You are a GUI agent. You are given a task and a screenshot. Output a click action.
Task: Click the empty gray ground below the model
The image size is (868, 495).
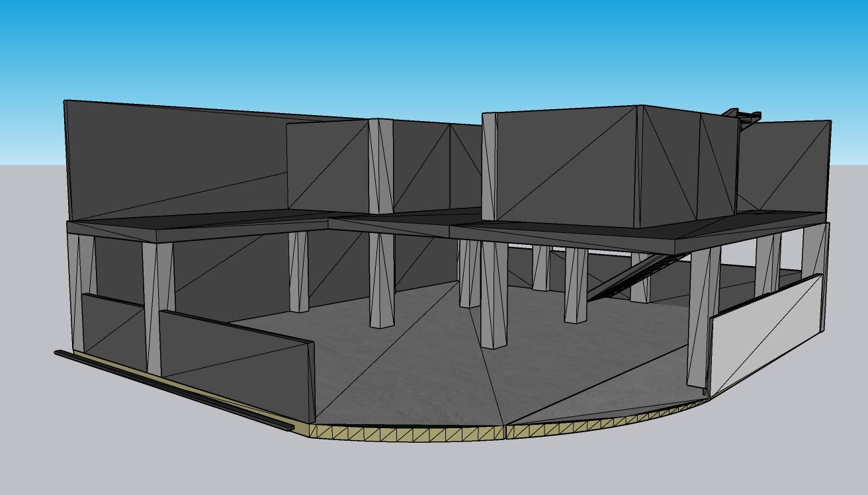pyautogui.click(x=430, y=470)
